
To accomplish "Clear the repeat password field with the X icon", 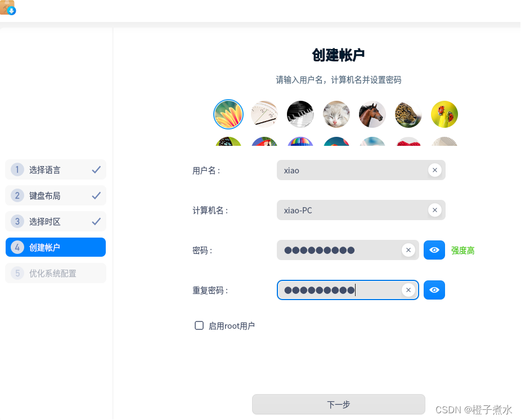I will coord(408,290).
